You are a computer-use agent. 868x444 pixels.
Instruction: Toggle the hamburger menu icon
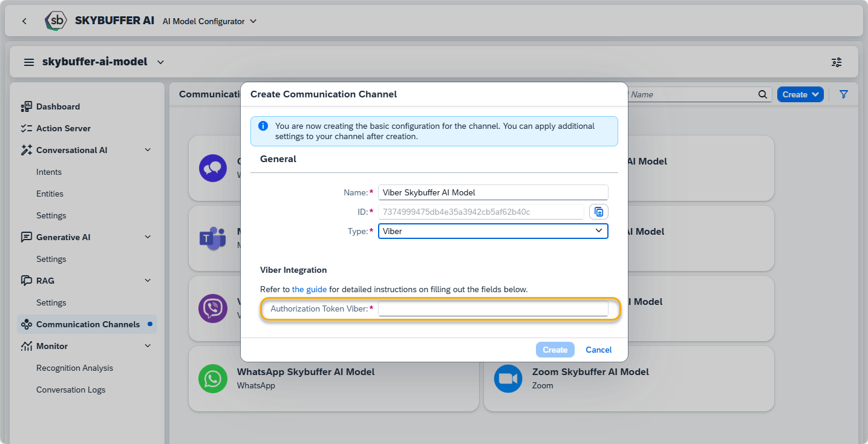28,62
